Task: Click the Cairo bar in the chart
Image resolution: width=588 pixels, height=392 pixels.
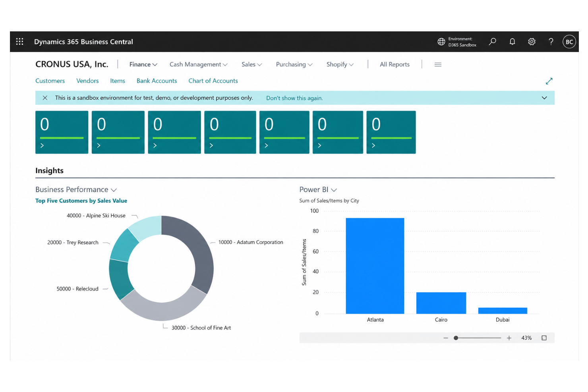Action: pos(441,303)
